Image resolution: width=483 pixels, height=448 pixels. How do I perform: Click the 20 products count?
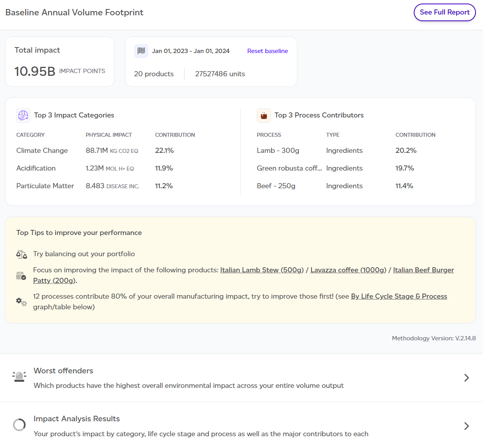[x=154, y=74]
